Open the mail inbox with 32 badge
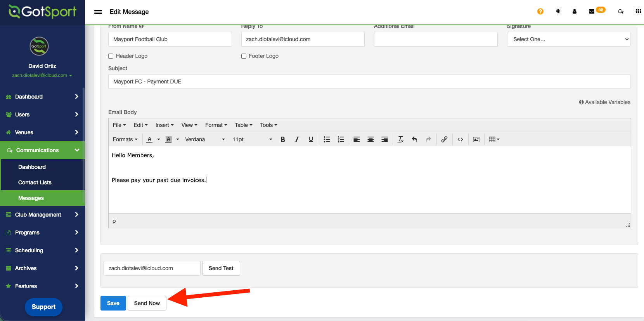Image resolution: width=644 pixels, height=321 pixels. (592, 12)
